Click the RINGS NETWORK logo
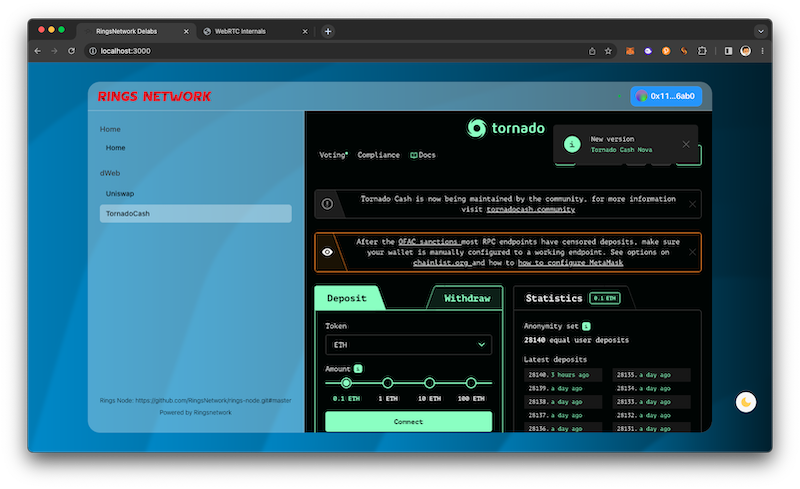 pyautogui.click(x=154, y=96)
